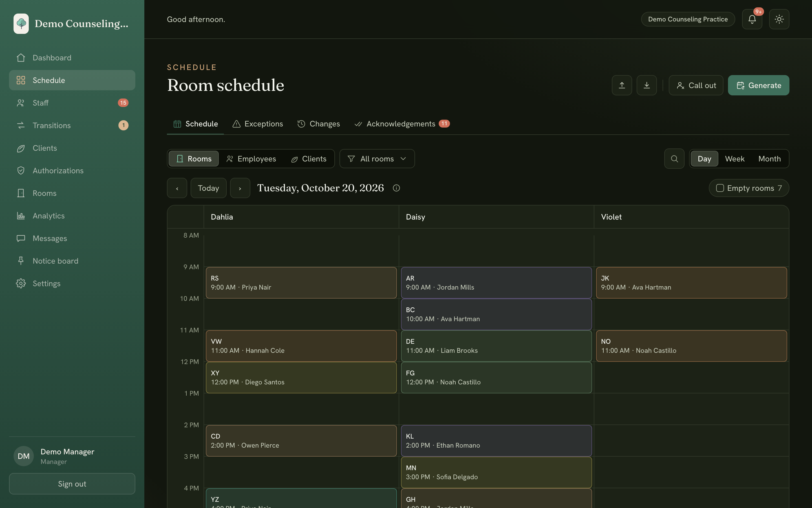Open Clients page in sidebar
Screen dimensions: 812x508
pos(72,148)
